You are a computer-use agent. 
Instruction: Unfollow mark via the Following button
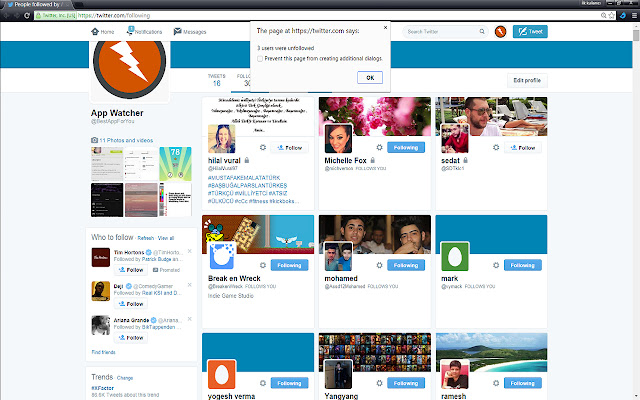tap(527, 265)
